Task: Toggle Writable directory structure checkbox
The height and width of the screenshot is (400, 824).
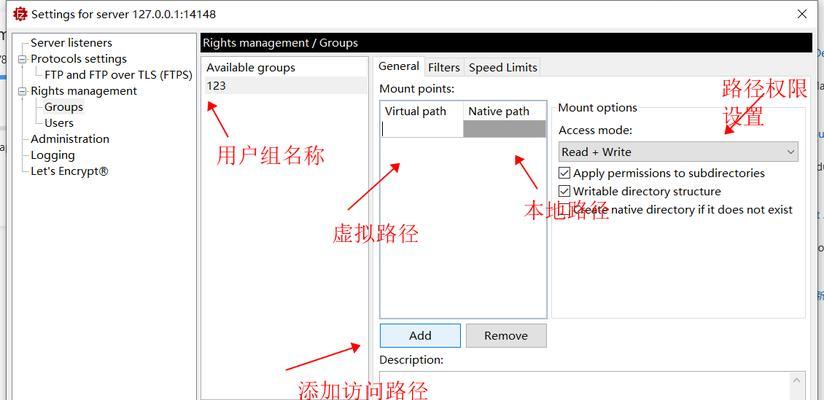Action: point(564,191)
